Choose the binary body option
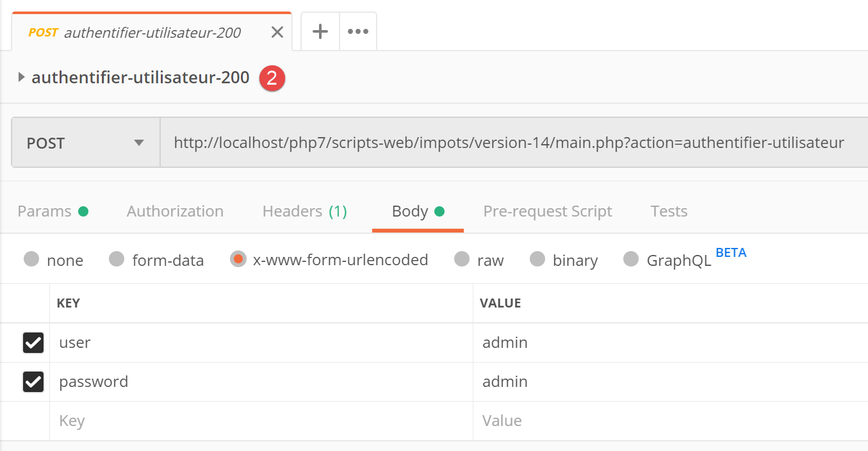The image size is (868, 451). pyautogui.click(x=537, y=259)
